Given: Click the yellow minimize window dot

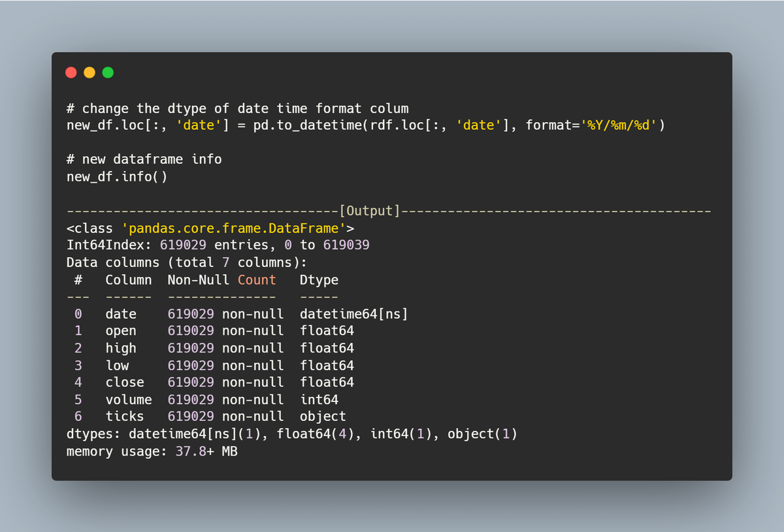Looking at the screenshot, I should [90, 72].
